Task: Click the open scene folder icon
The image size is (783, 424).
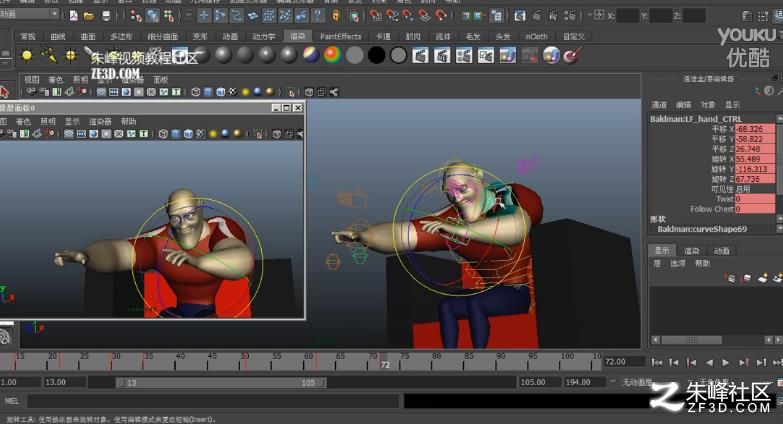Action: tap(89, 16)
